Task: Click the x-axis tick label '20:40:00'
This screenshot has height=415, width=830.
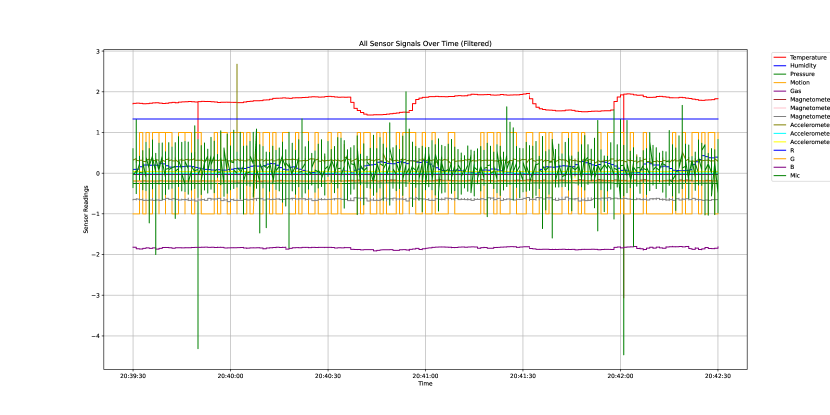Action: coord(230,376)
